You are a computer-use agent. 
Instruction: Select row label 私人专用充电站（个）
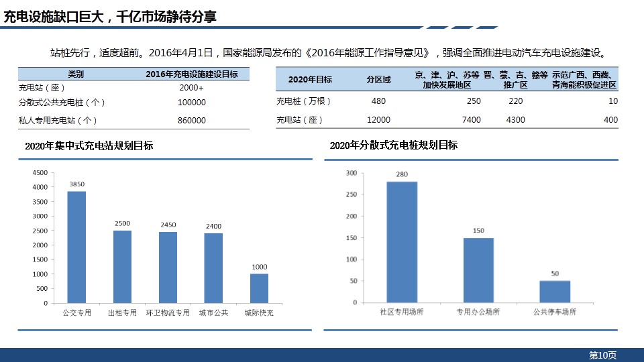58,121
